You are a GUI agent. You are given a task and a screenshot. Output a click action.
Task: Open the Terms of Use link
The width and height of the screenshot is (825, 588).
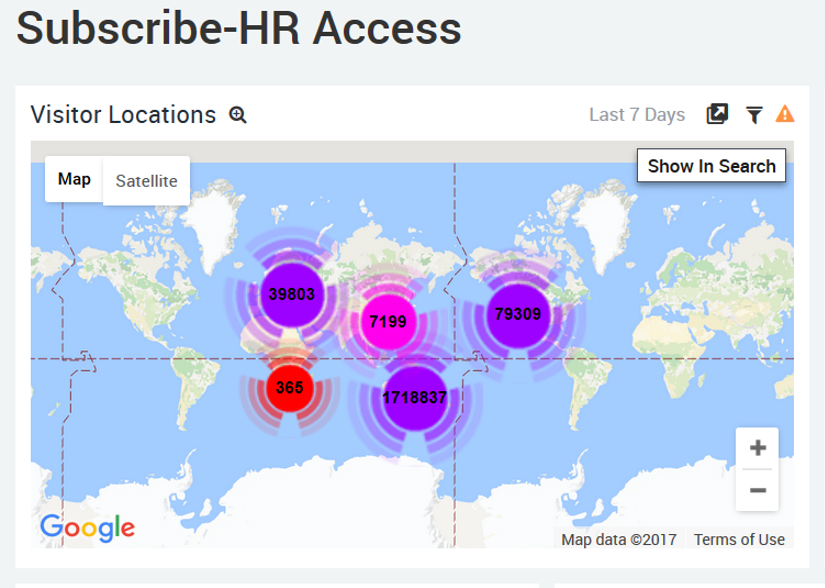[739, 539]
